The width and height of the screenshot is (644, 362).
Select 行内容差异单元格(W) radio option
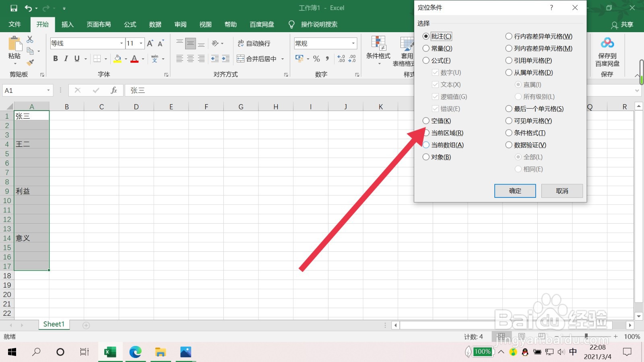click(509, 36)
